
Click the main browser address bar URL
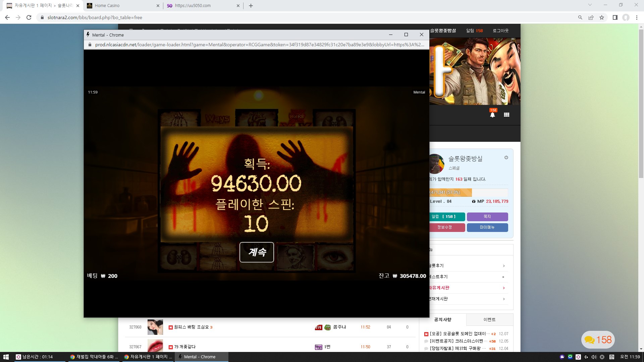pos(95,17)
